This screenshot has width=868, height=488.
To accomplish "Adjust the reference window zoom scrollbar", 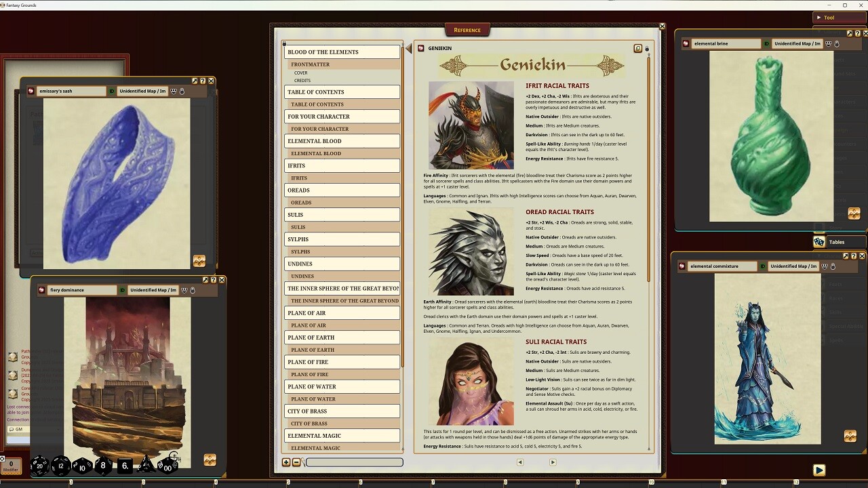I will pos(353,462).
